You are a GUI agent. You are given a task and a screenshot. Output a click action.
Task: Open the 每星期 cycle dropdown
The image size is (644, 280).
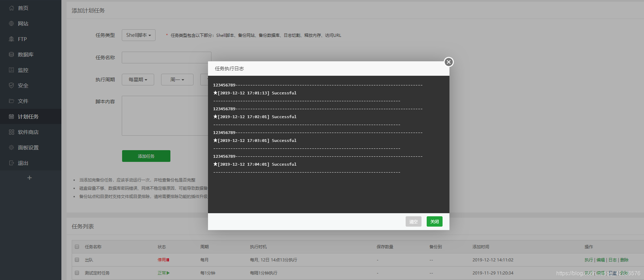click(138, 80)
